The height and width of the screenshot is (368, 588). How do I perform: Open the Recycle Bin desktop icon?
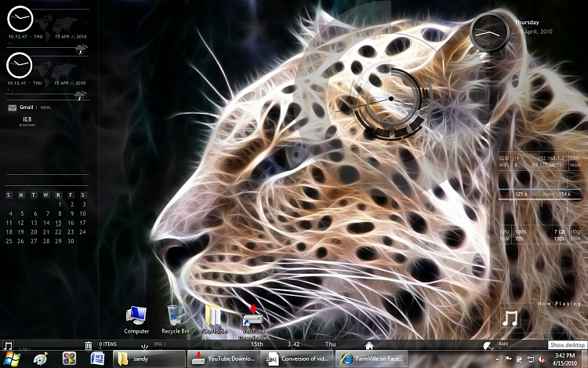[x=175, y=319]
